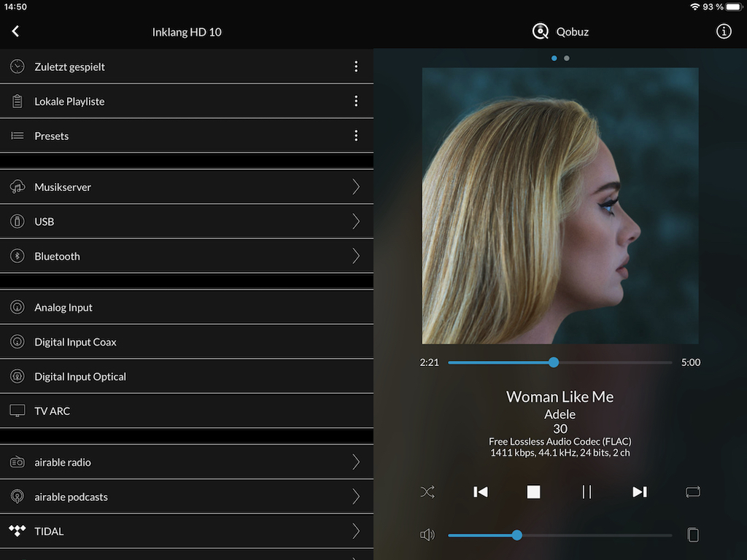Click the TV ARC screen icon
The image size is (747, 560).
(18, 411)
